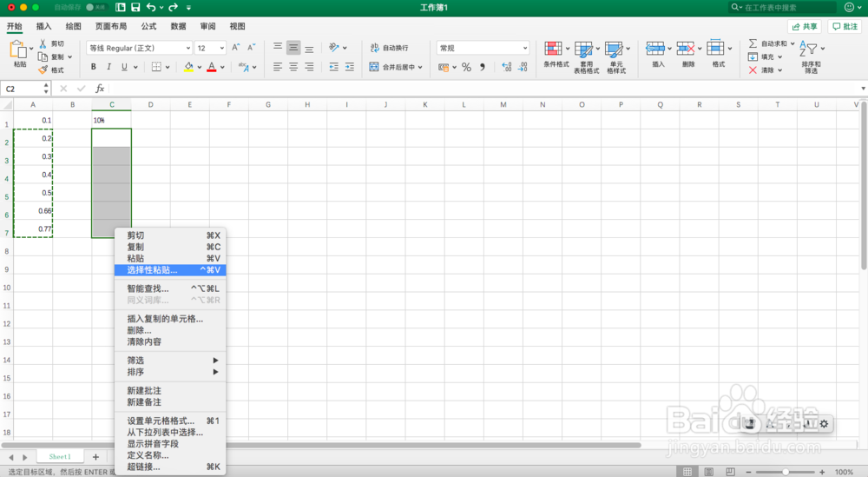868x477 pixels.
Task: Apply the red font color
Action: 212,67
